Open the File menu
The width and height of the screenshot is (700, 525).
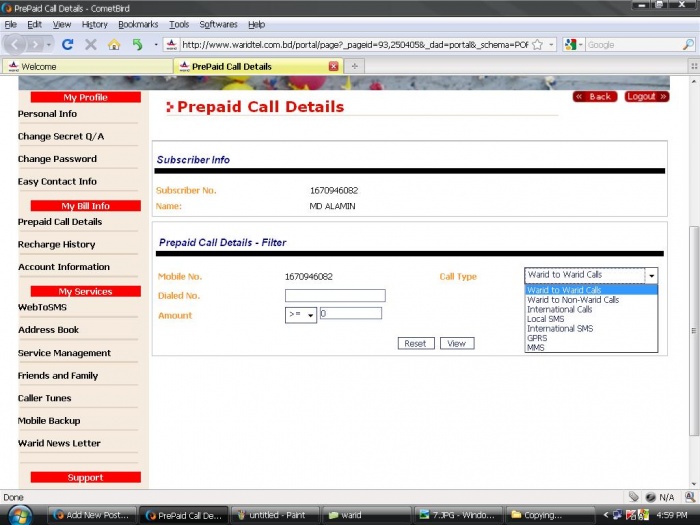(11, 25)
